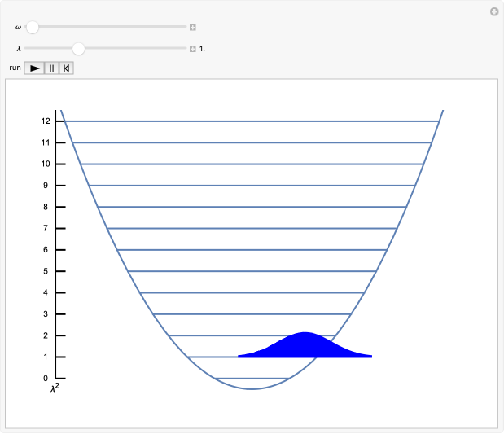This screenshot has height=434, width=504.
Task: Click the blue Gaussian wave packet peak
Action: coord(305,335)
